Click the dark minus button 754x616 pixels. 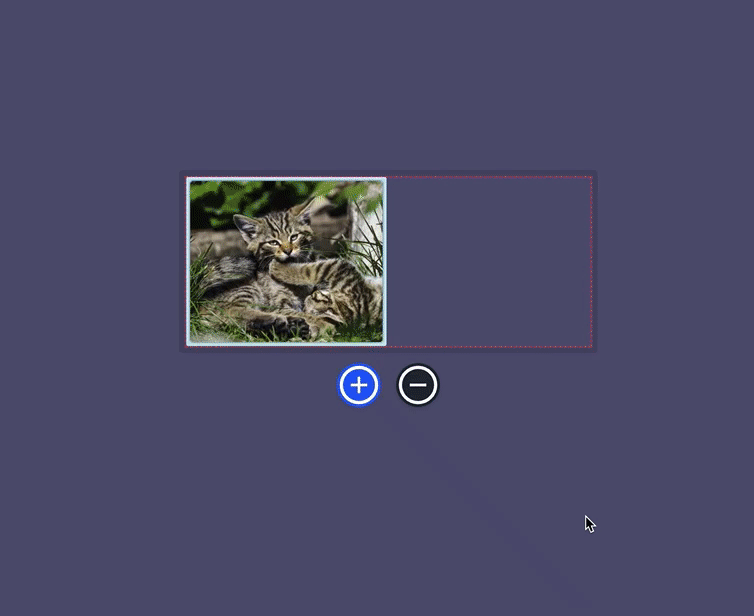[418, 385]
